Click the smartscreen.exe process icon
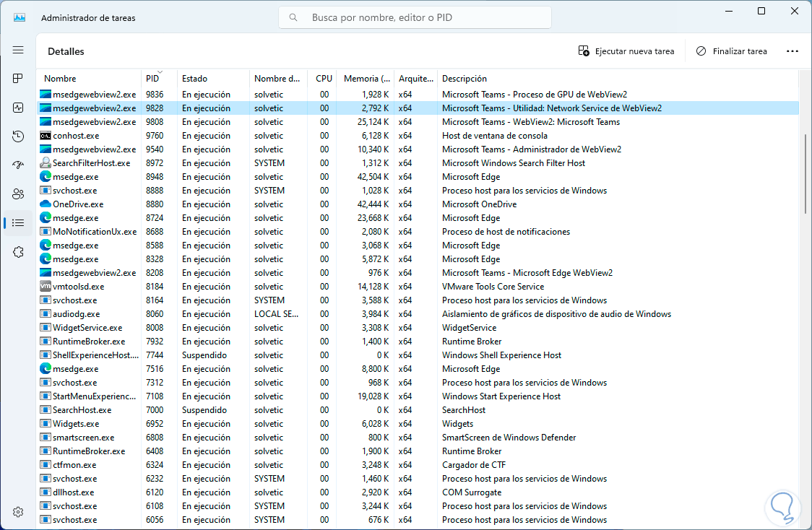 (46, 438)
